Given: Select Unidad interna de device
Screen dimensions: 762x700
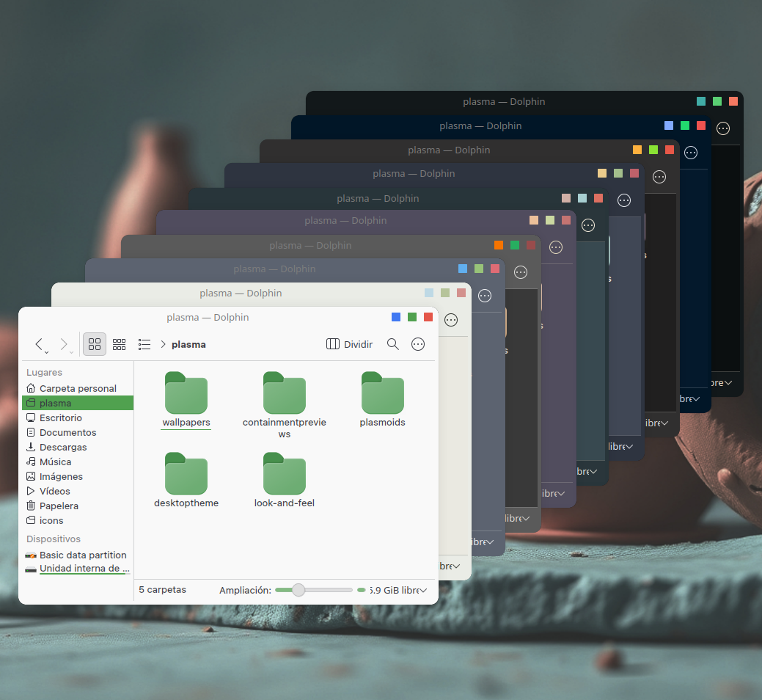Looking at the screenshot, I should click(78, 569).
